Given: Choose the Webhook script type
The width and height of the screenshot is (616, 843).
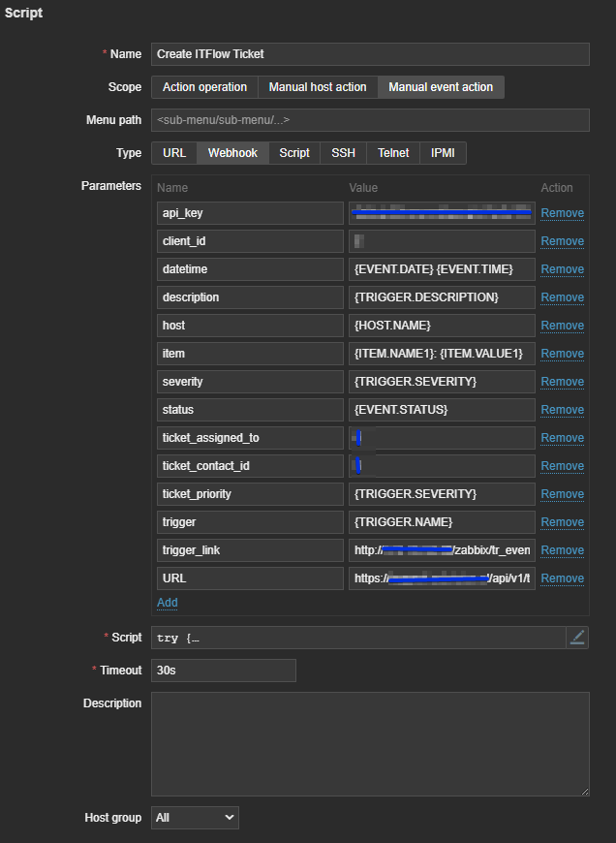Looking at the screenshot, I should 232,153.
